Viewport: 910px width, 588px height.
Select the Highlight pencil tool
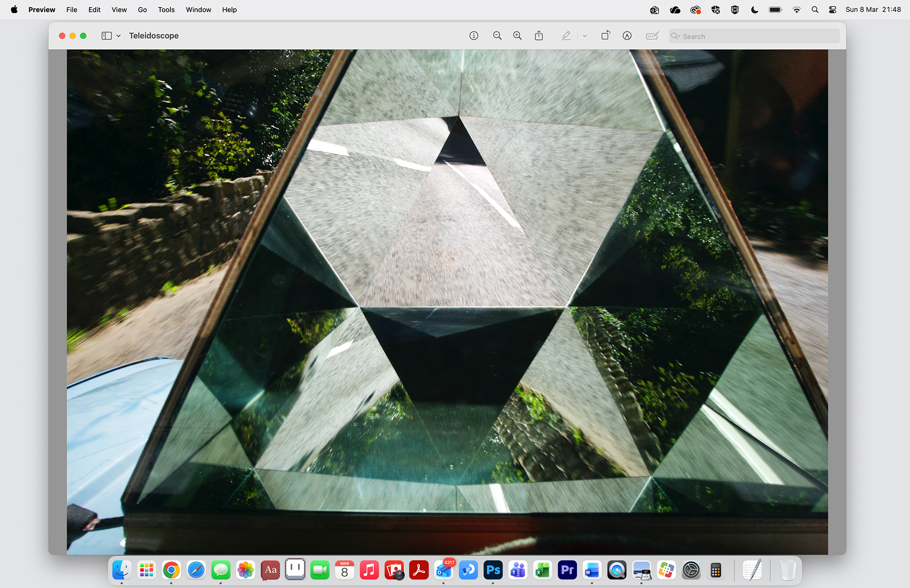tap(566, 36)
